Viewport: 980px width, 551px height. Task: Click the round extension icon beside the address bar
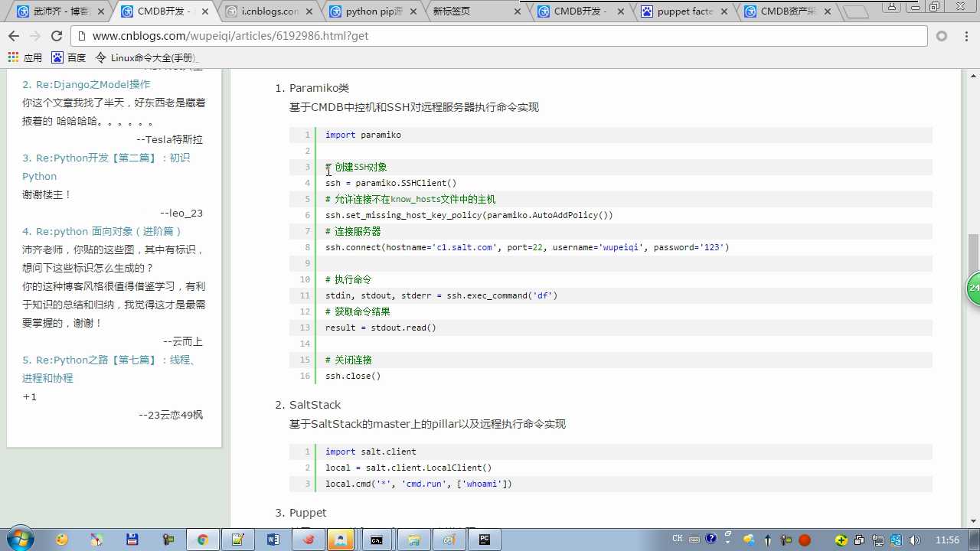(x=942, y=36)
